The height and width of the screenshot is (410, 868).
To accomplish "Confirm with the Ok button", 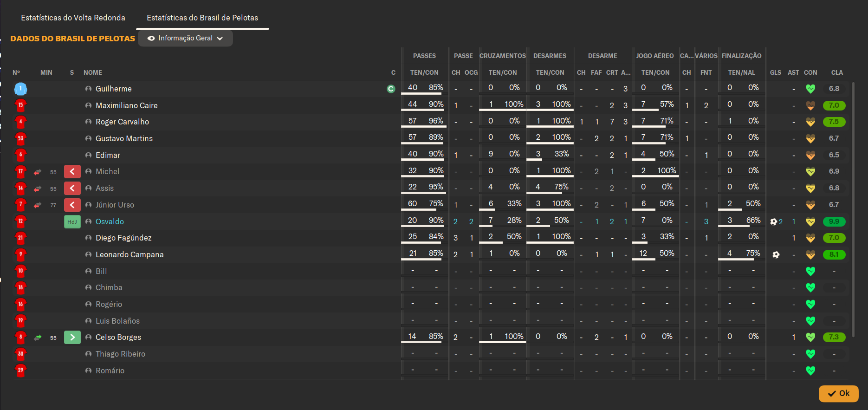I will [839, 393].
